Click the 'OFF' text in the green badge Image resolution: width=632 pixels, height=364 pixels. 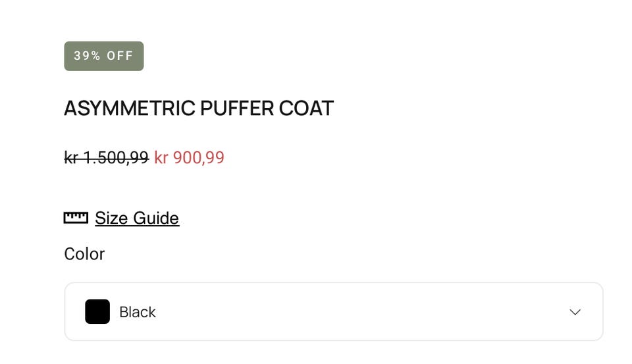click(x=120, y=56)
